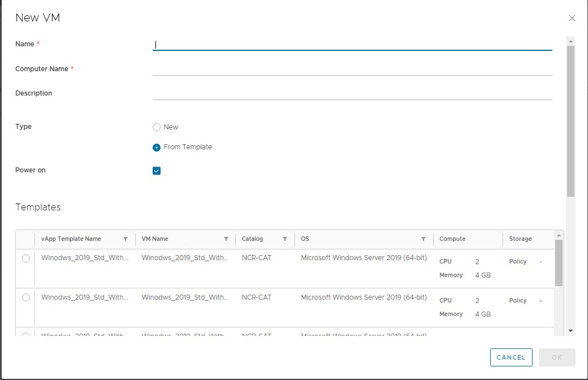Select the second Windows 2019 template row
The image size is (588, 380).
pyautogui.click(x=25, y=298)
